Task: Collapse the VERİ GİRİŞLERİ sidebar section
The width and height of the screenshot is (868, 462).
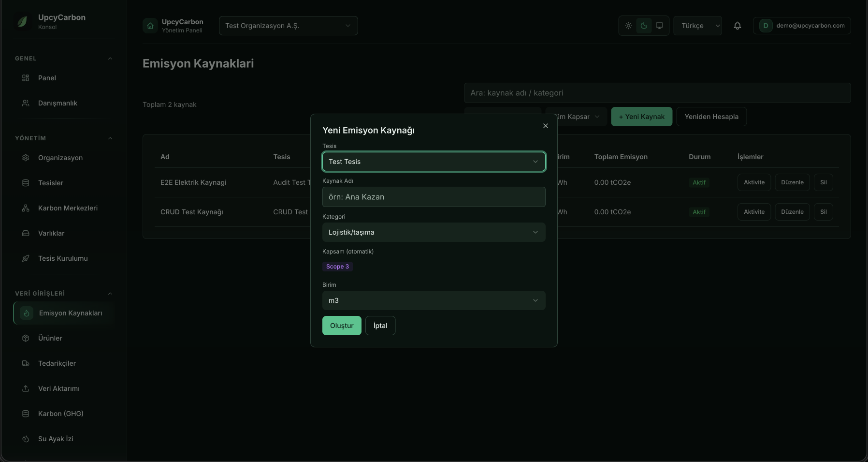Action: [x=110, y=294]
